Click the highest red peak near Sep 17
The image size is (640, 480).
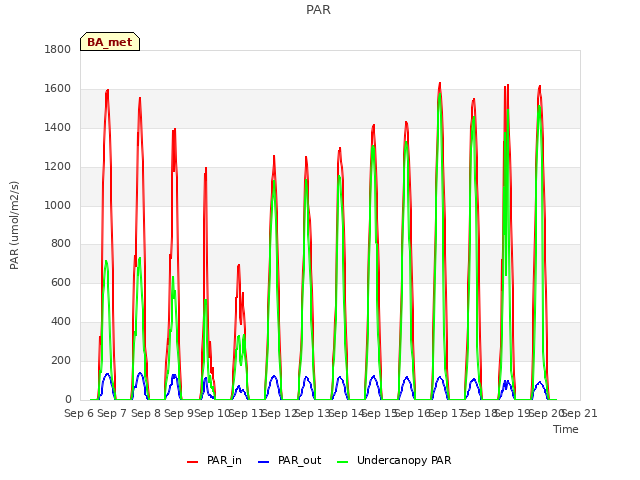coord(440,84)
